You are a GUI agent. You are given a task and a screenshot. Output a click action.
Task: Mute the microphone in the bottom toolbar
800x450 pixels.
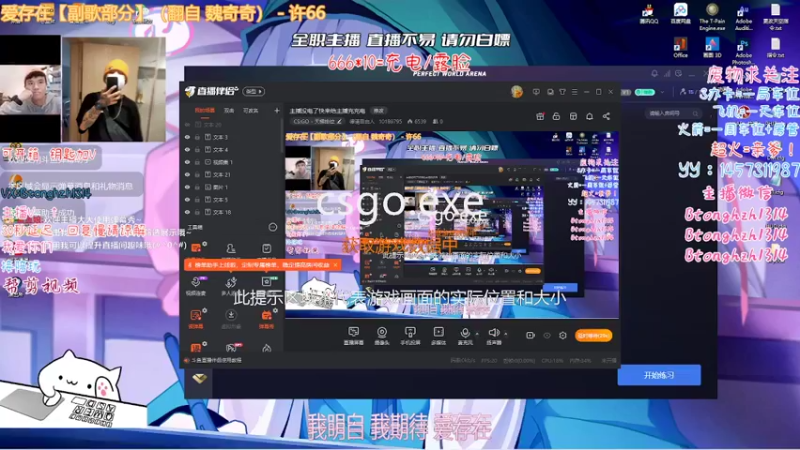[x=465, y=335]
